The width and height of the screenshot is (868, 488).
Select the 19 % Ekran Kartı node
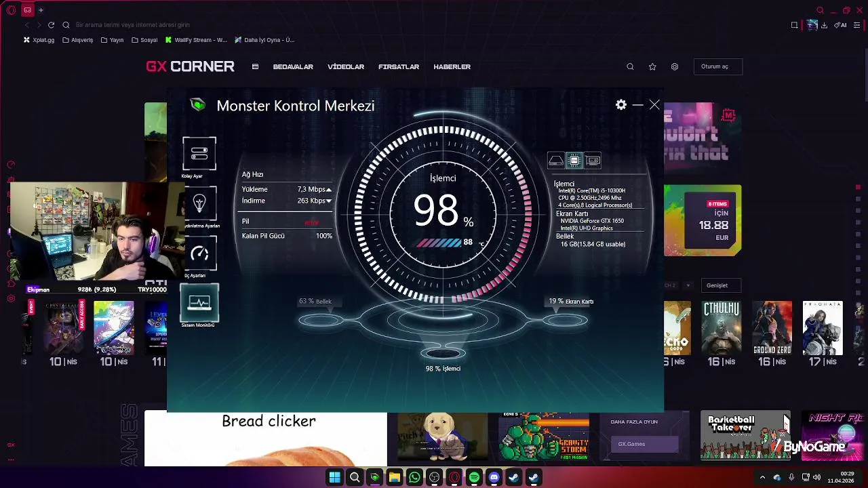[566, 320]
